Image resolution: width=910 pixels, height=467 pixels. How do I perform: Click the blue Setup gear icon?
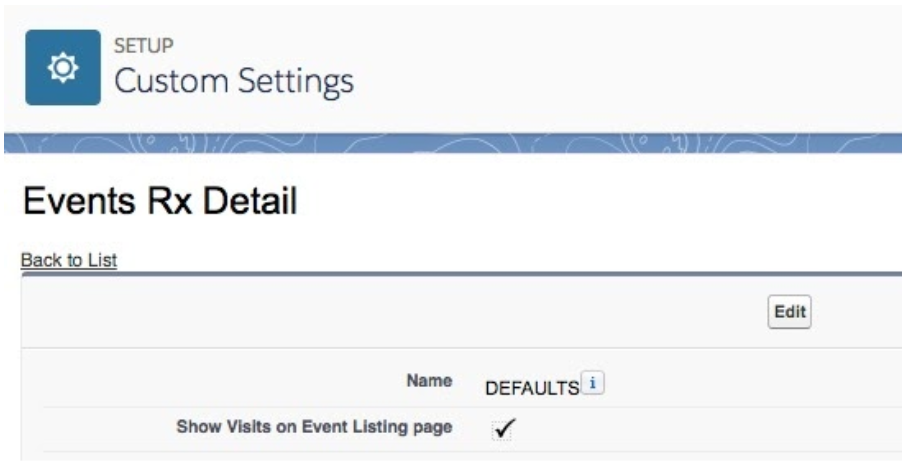coord(63,67)
